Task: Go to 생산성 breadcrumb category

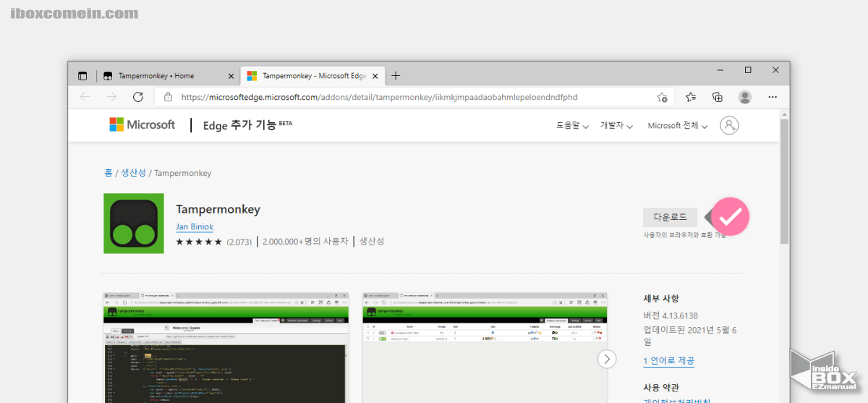Action: (133, 173)
